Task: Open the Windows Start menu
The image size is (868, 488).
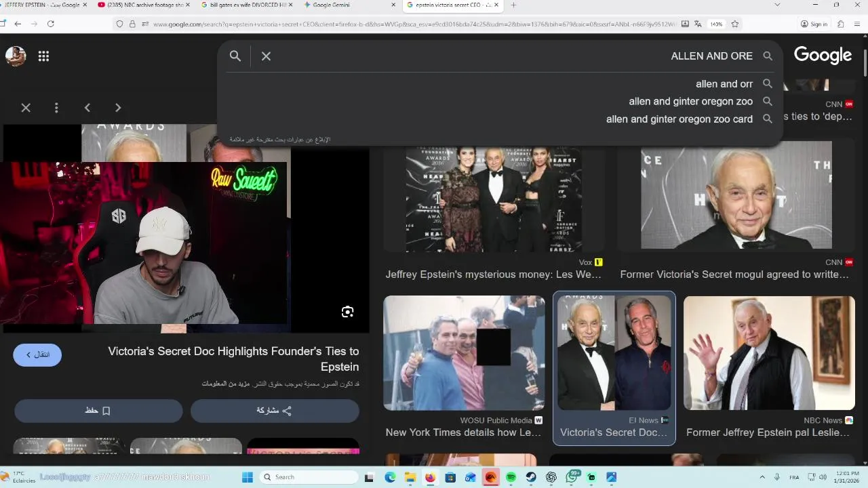Action: (x=248, y=477)
